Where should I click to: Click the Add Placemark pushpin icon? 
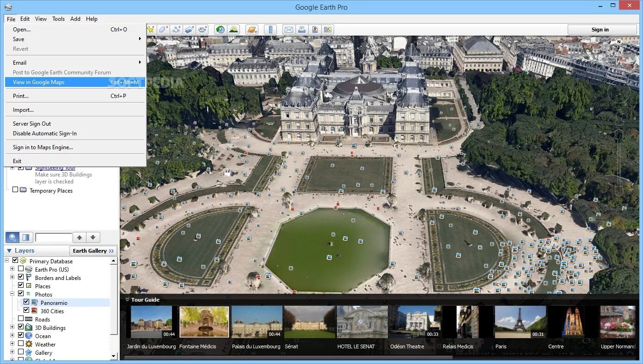[x=151, y=30]
